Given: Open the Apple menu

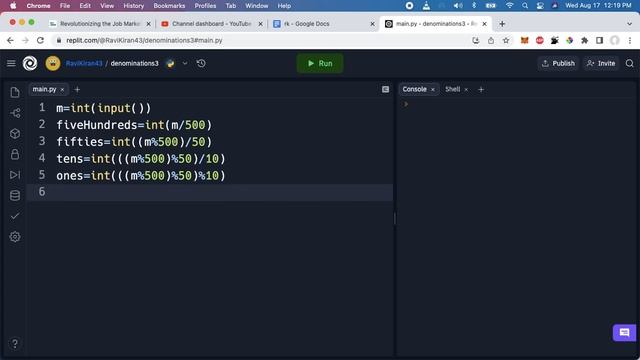Looking at the screenshot, I should pos(13,6).
